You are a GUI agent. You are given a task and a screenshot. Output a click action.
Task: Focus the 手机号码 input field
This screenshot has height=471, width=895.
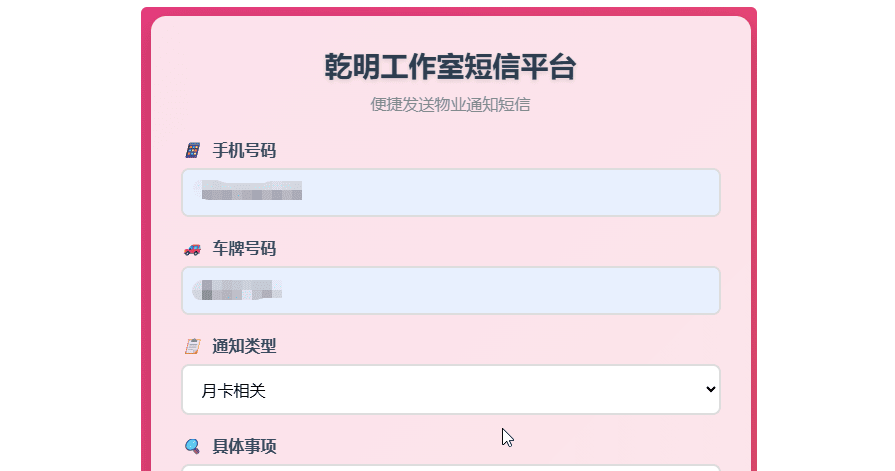500,192
